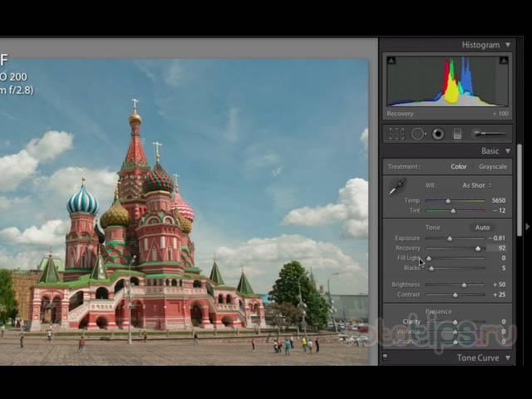The image size is (532, 399).
Task: Click the Exposure value -0.81
Action: pyautogui.click(x=497, y=238)
